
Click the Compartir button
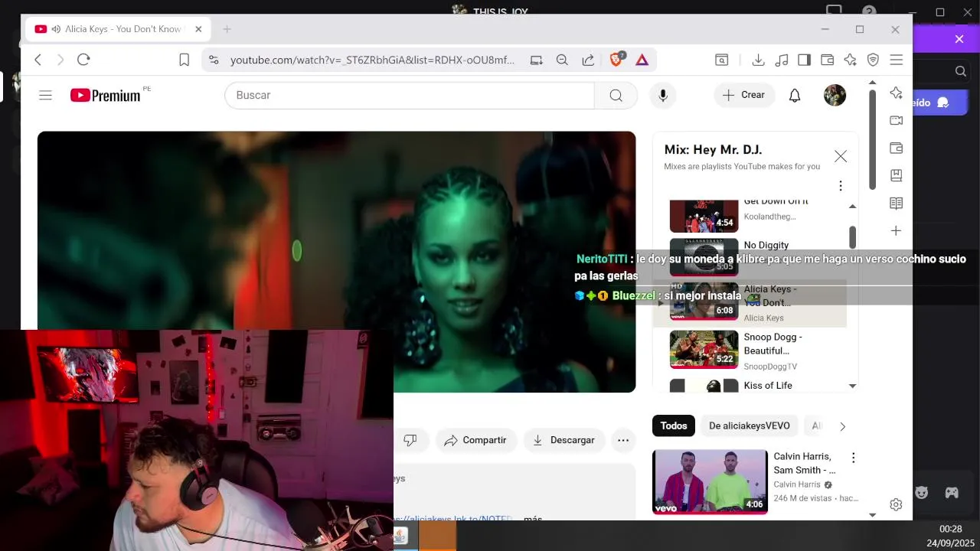point(475,440)
